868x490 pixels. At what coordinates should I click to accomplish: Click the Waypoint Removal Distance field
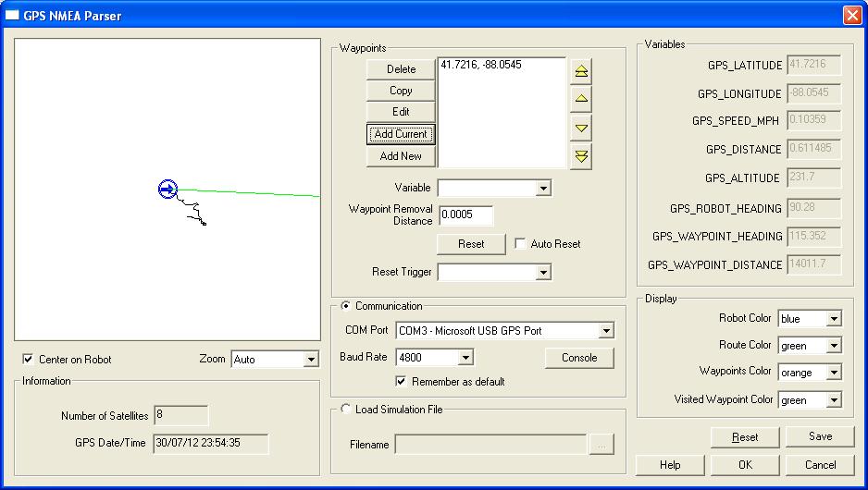pos(465,215)
